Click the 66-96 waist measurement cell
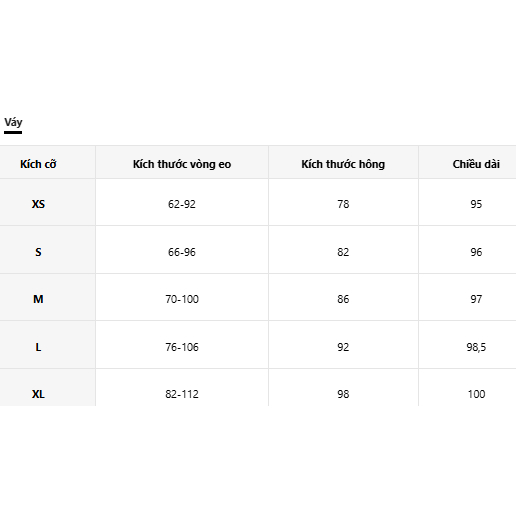 [x=182, y=252]
